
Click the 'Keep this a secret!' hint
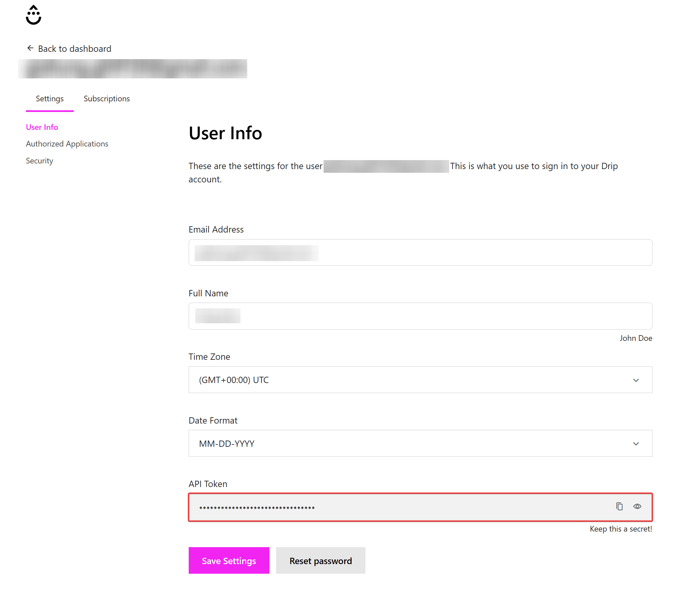[621, 529]
